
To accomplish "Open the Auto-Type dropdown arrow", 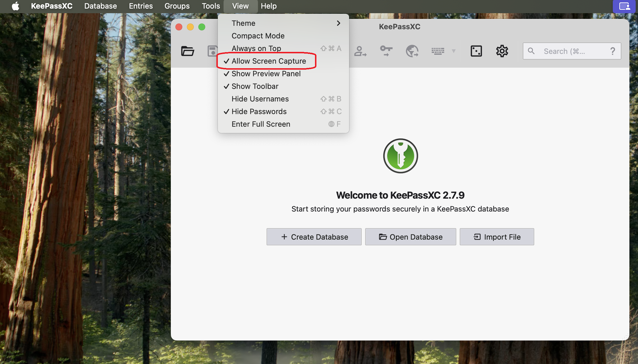I will coord(454,51).
